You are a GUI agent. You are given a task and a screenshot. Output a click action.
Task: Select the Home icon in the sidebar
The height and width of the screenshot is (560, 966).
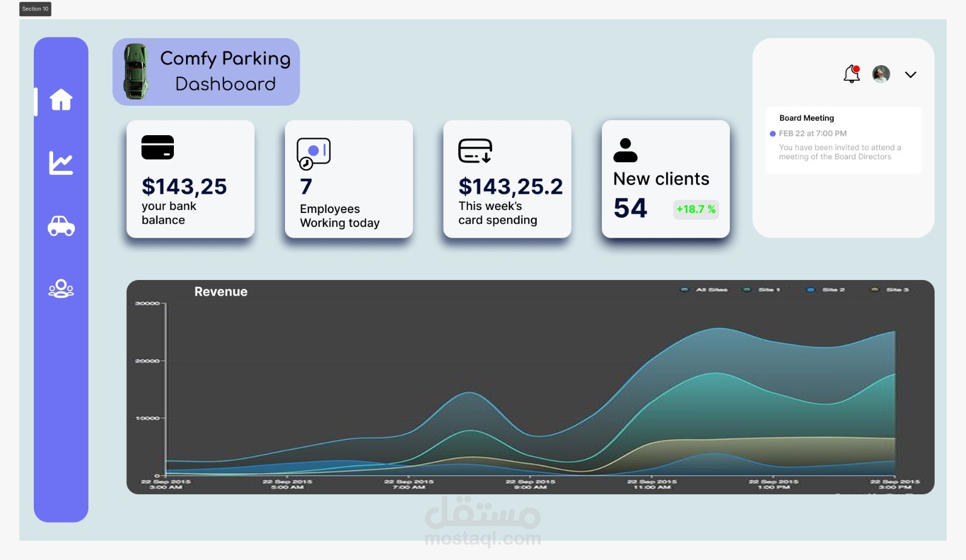61,101
